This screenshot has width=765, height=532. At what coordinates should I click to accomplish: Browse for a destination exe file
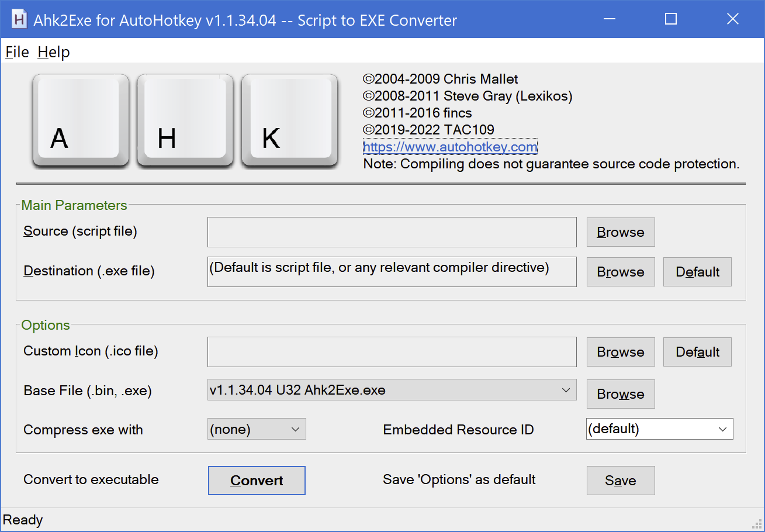coord(620,271)
